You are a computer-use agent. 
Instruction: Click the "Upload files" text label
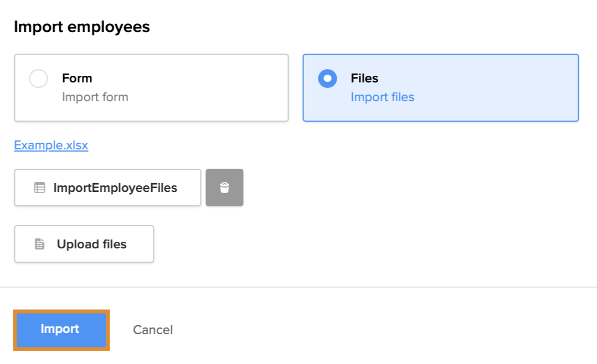tap(91, 244)
